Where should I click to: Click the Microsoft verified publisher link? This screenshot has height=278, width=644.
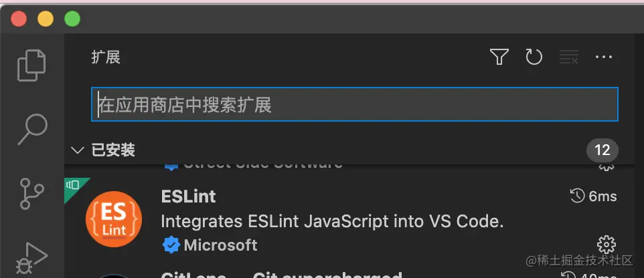[x=220, y=245]
